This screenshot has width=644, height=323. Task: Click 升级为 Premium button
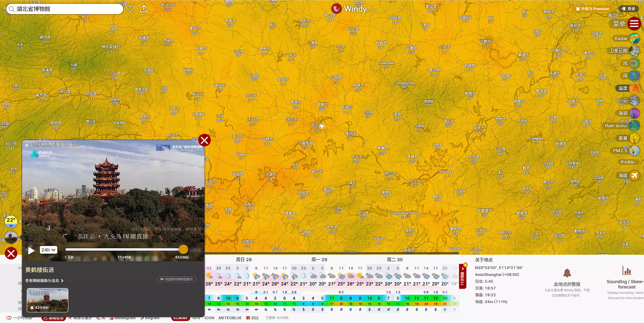(x=593, y=9)
